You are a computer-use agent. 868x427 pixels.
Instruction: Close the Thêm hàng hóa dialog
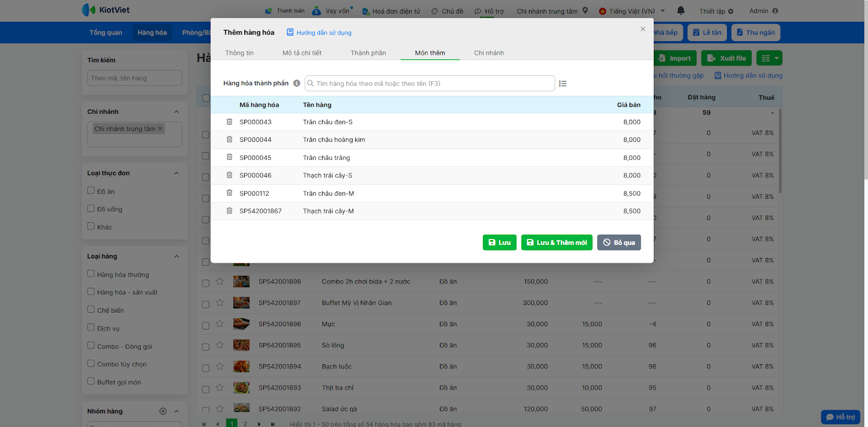coord(643,29)
